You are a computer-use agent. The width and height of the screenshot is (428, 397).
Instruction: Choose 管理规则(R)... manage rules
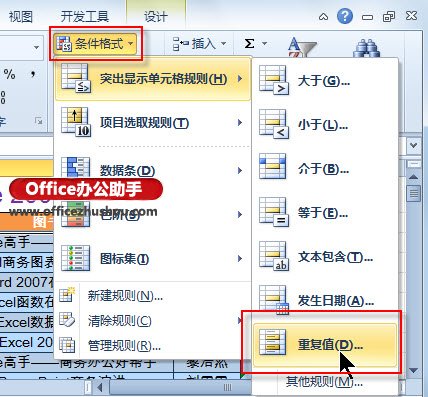[153, 346]
